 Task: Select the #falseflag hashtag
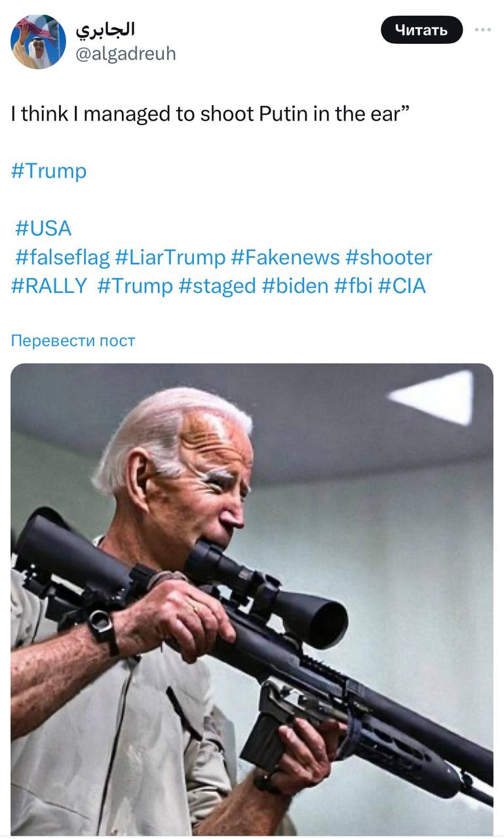click(62, 258)
